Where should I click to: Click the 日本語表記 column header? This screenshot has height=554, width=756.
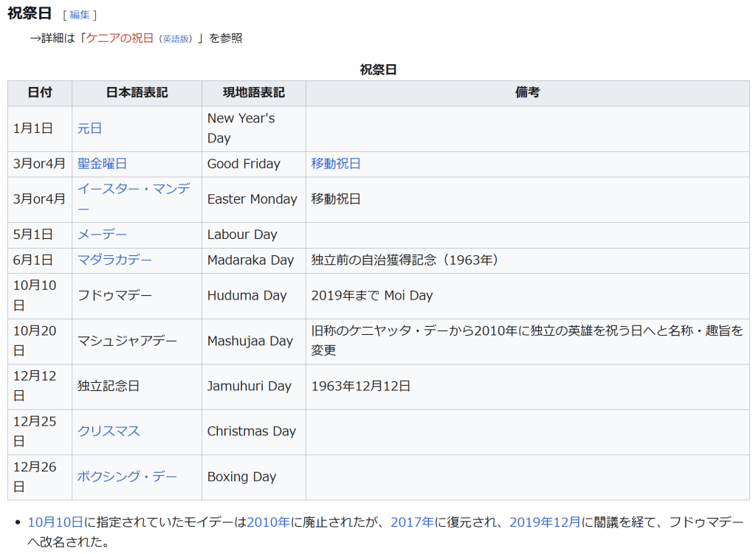pyautogui.click(x=137, y=93)
